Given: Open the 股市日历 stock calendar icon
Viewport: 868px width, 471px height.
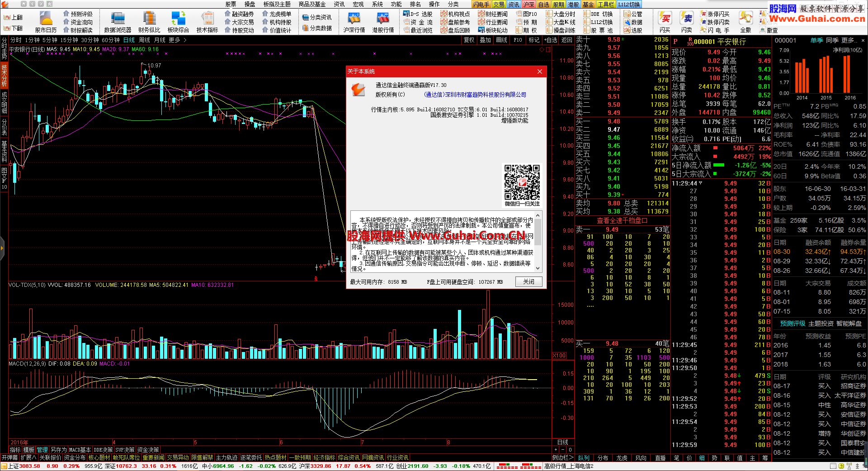Looking at the screenshot, I should click(x=46, y=22).
